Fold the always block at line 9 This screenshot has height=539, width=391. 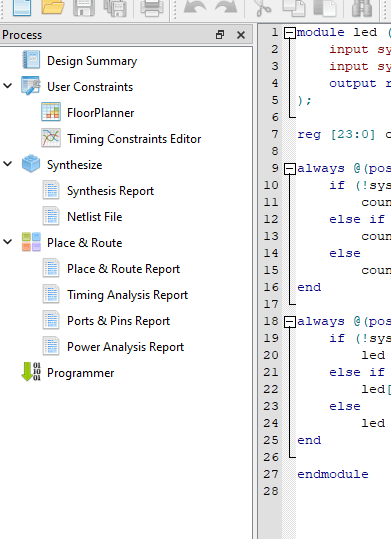click(x=290, y=169)
